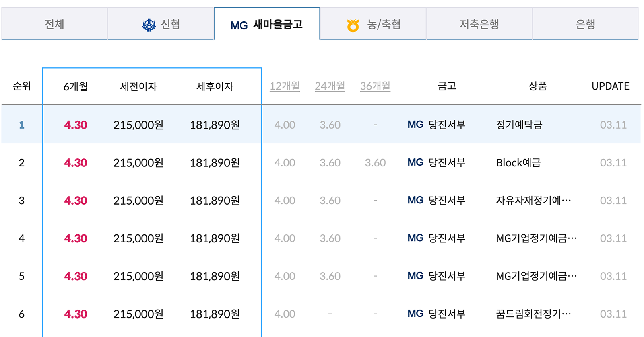Click the 4.30 rate in rank 1 row
The height and width of the screenshot is (337, 644).
click(76, 125)
